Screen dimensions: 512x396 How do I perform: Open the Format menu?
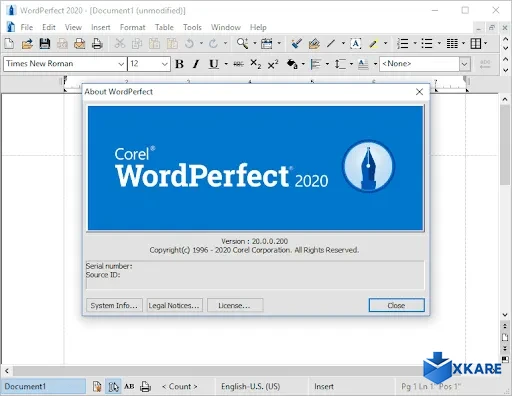tap(132, 27)
